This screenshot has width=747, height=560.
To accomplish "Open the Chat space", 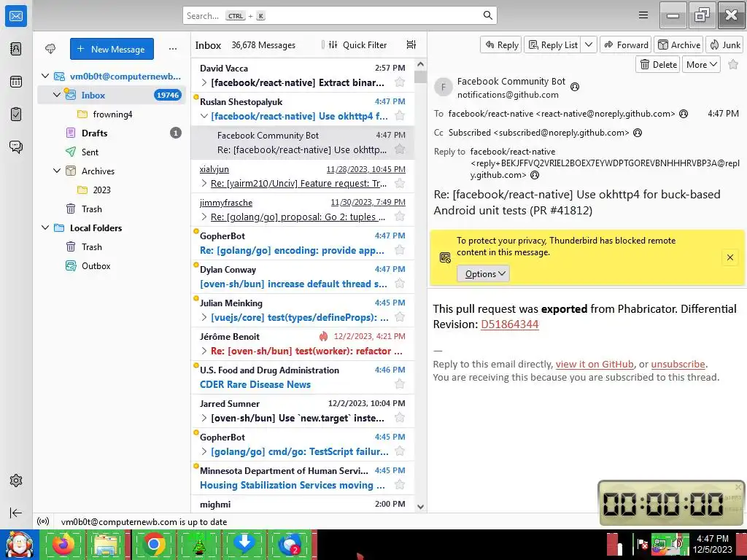I will pyautogui.click(x=16, y=147).
